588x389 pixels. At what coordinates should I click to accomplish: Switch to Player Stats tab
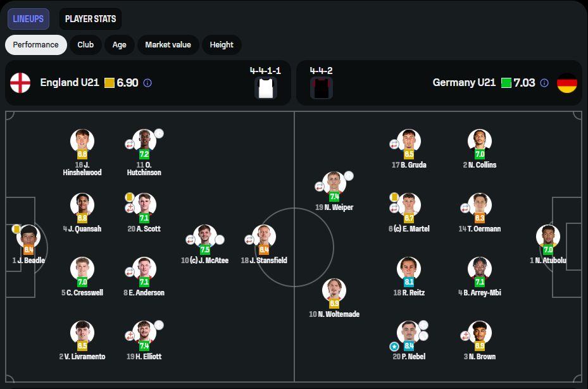pos(91,19)
